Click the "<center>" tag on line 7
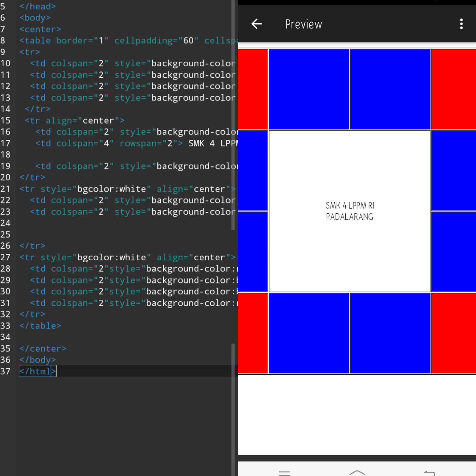Viewport: 476px width, 476px height. point(40,29)
